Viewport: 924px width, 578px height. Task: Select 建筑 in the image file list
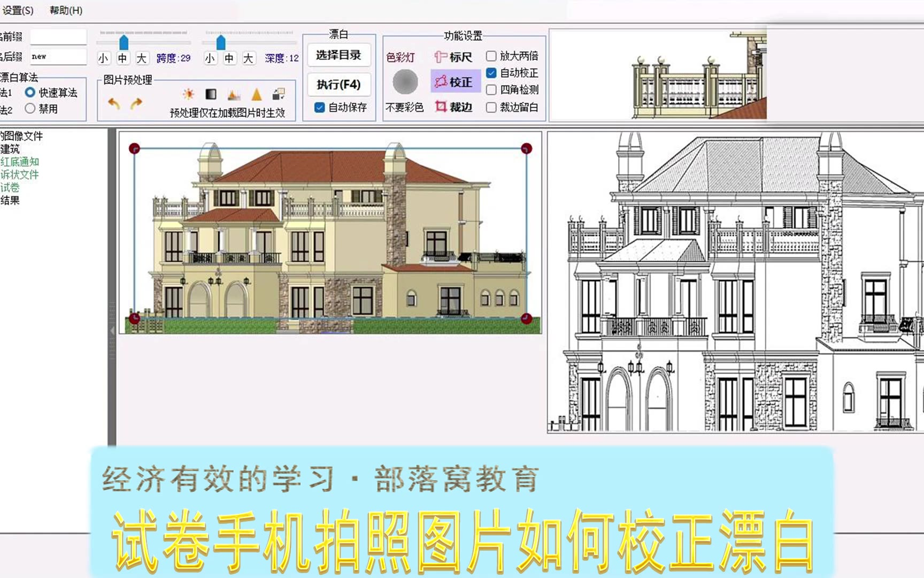tap(10, 149)
